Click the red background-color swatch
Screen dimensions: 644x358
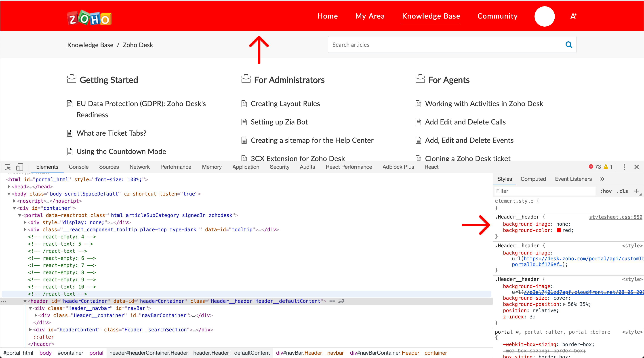coord(559,230)
